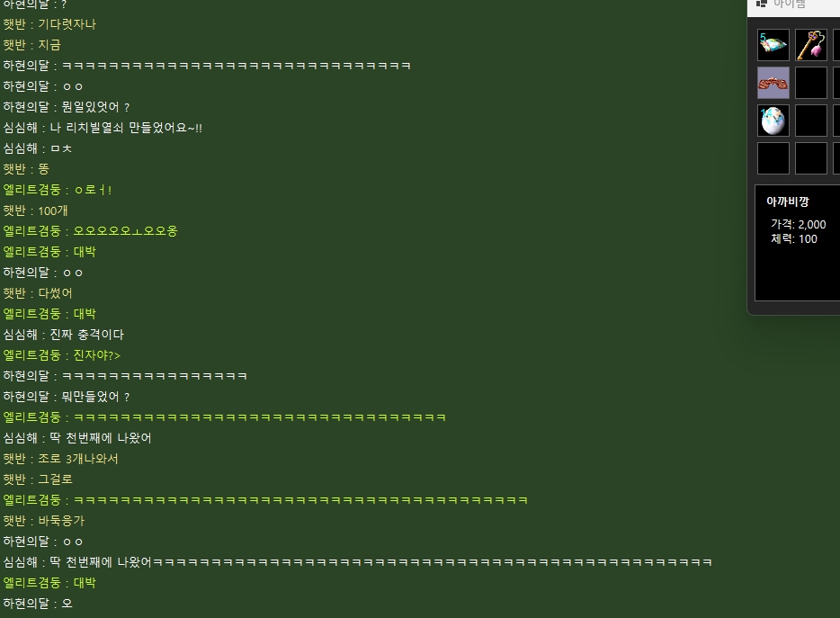Click the 아까비깡 name in the item description
This screenshot has width=840, height=618.
(x=788, y=202)
